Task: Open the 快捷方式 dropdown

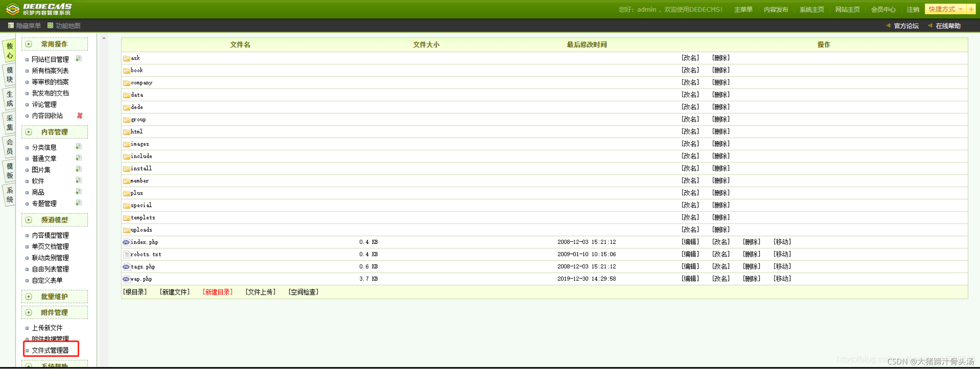Action: (946, 9)
